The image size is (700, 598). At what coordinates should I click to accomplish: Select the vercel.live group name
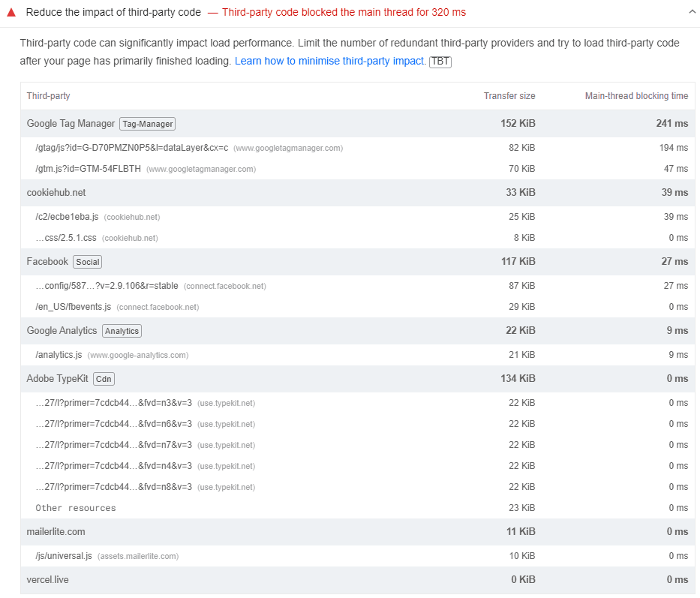tap(47, 580)
